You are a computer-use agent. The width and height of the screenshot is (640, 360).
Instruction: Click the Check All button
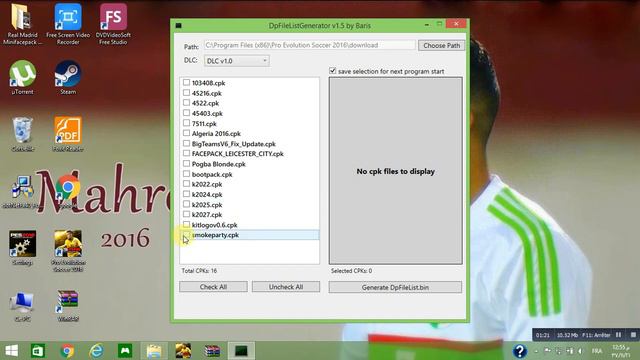(x=213, y=287)
